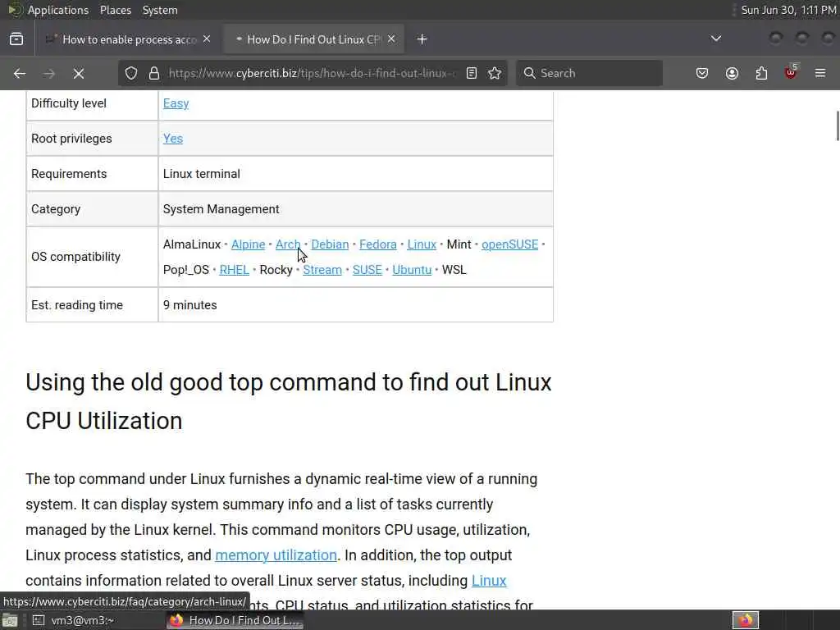Screen dimensions: 840x630
Task: Open the System menu
Action: point(160,10)
